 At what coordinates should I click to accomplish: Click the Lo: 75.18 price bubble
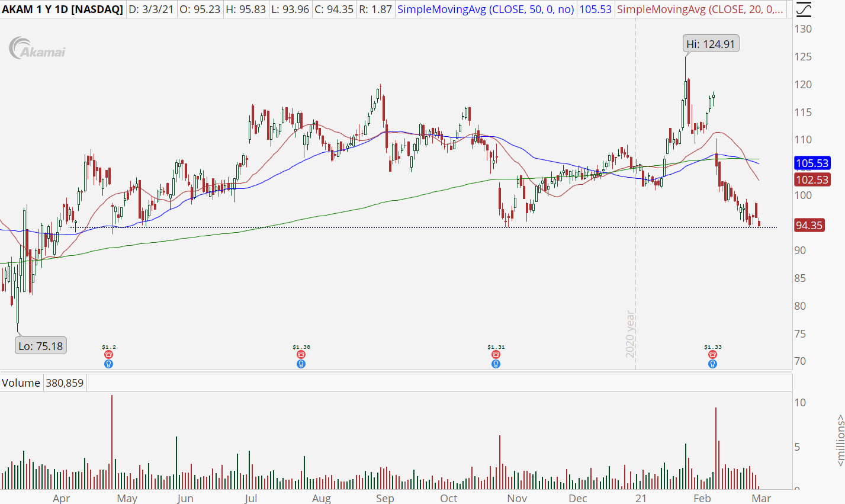pos(40,346)
